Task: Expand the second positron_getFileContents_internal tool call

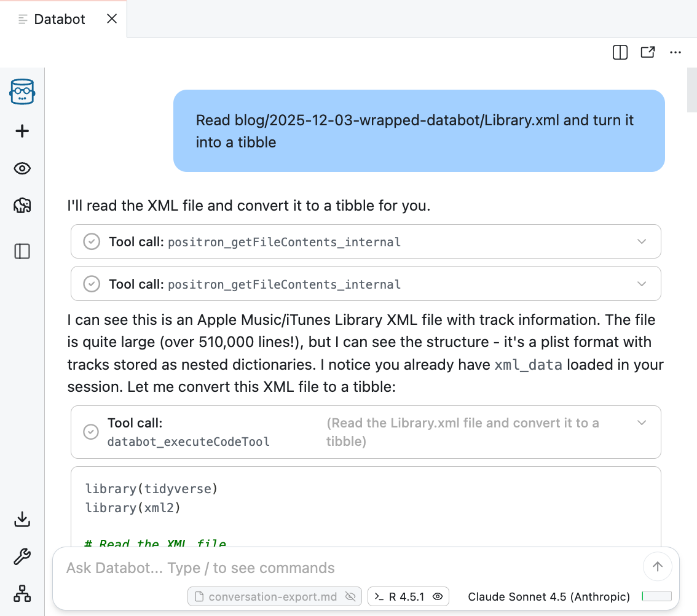Action: [641, 283]
